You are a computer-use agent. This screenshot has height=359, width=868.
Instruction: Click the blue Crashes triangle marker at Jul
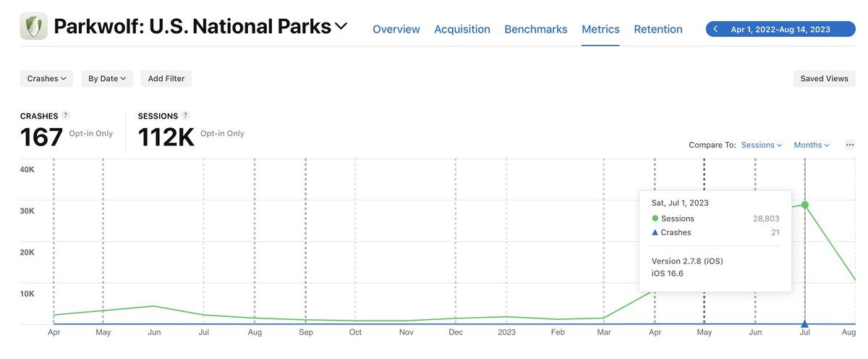click(x=804, y=324)
